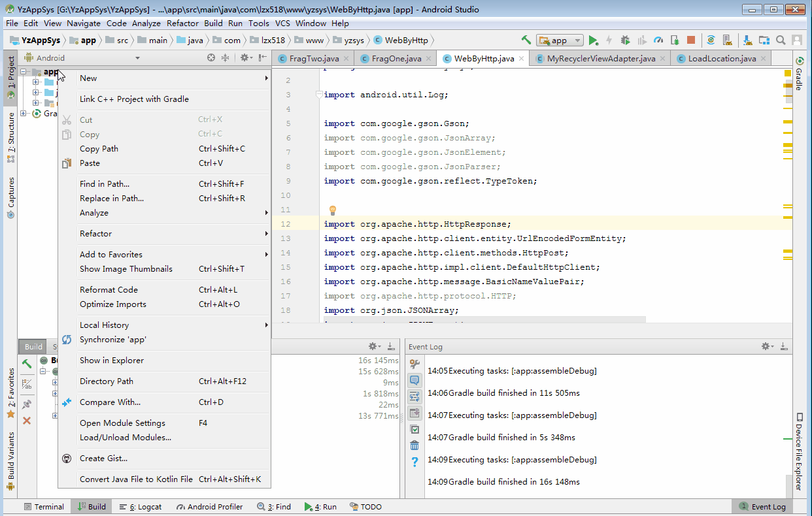This screenshot has height=516, width=812.
Task: Click Attach debugger to Android process icon
Action: click(675, 40)
